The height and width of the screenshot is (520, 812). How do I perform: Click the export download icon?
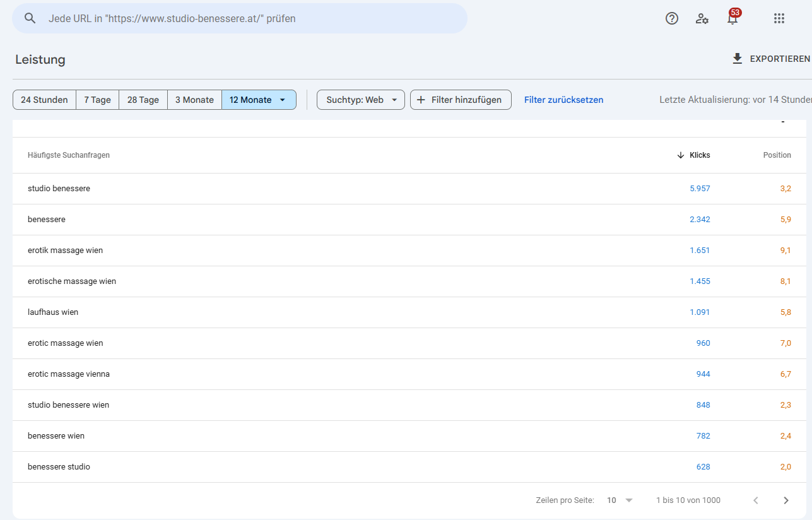(x=737, y=59)
